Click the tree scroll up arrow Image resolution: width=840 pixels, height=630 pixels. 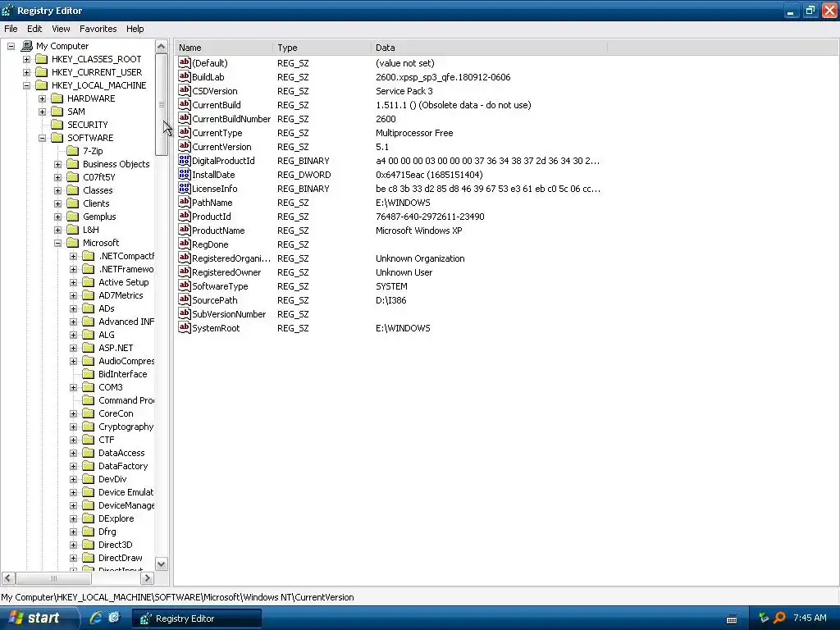162,47
